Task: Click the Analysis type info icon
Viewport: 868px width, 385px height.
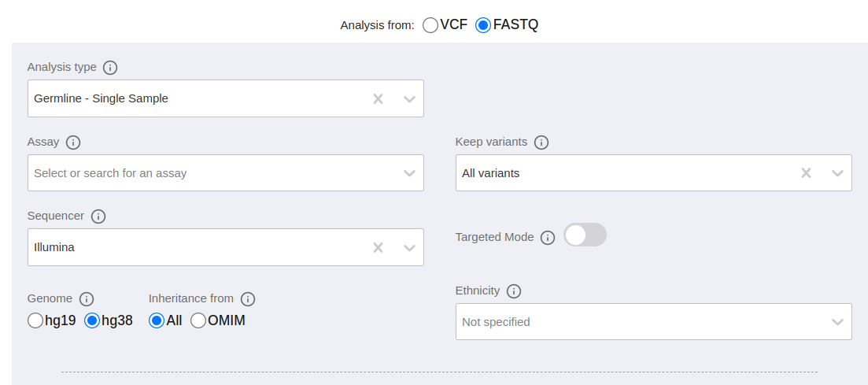Action: 110,68
